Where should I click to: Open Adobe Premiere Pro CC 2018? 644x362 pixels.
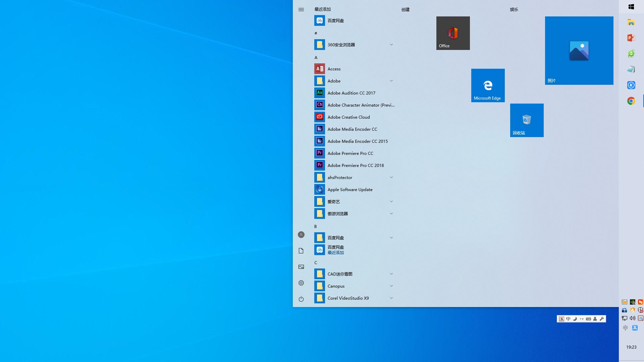pyautogui.click(x=356, y=165)
